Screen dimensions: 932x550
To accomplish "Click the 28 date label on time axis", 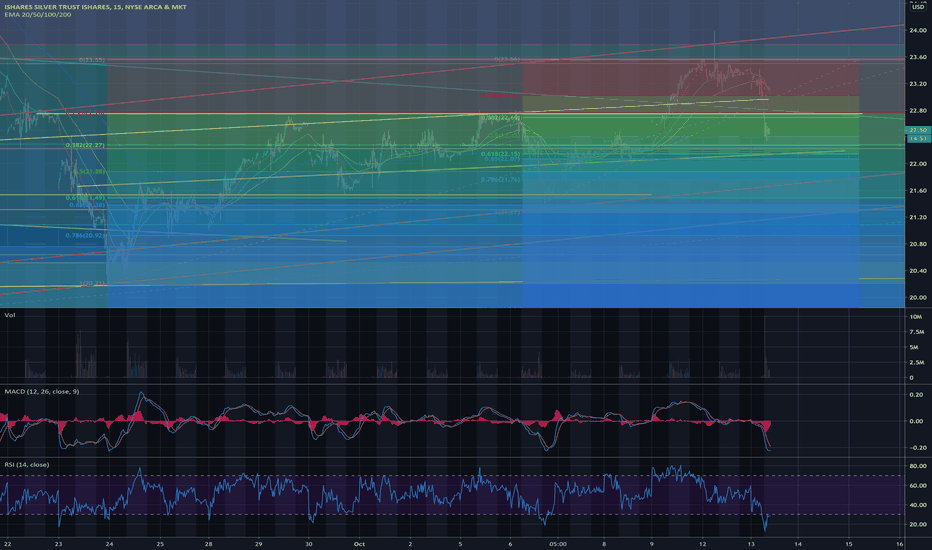I will (x=209, y=543).
